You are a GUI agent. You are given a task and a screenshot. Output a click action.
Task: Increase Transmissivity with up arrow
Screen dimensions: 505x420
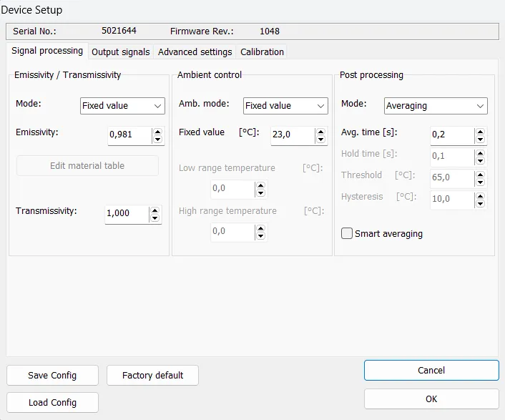coord(155,210)
